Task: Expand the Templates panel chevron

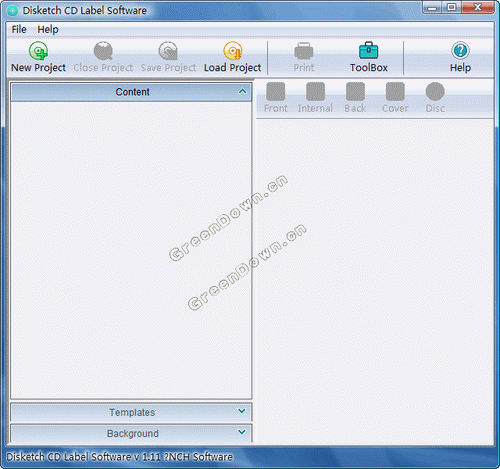Action: 242,411
